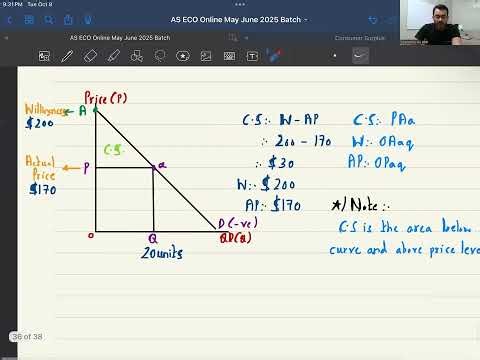Tap the presenter webcam thumbnail

click(x=440, y=23)
